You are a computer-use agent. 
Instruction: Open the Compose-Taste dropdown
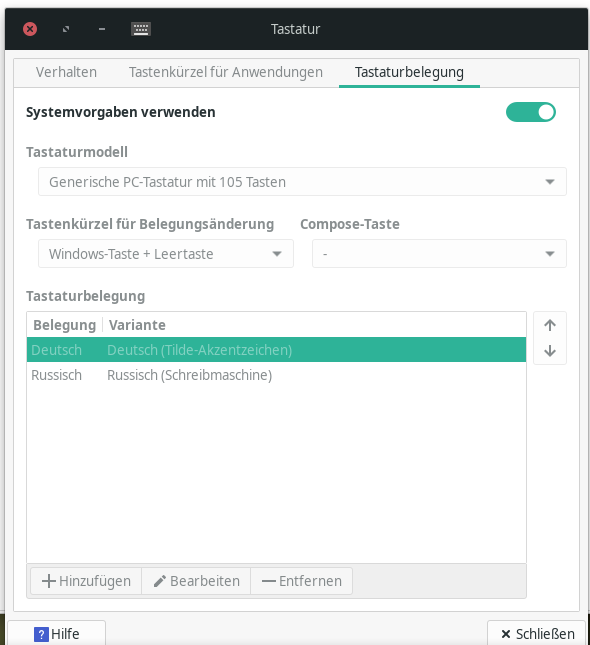point(439,253)
